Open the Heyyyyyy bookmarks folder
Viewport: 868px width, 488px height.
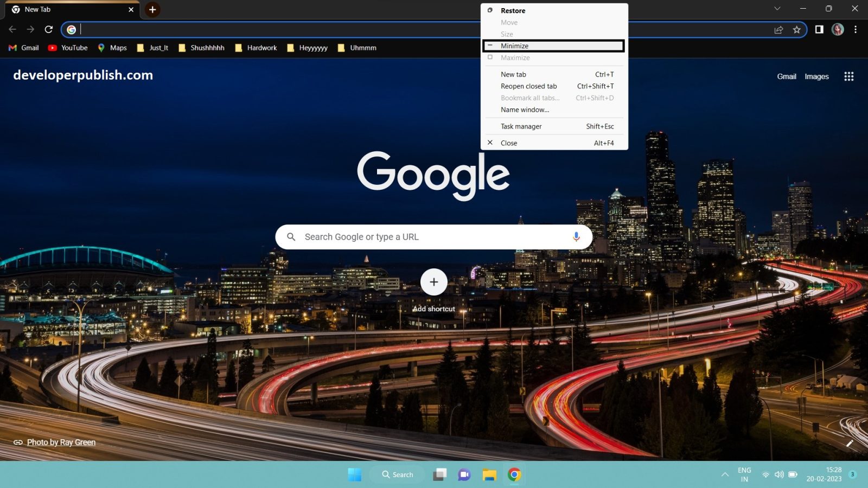point(308,48)
